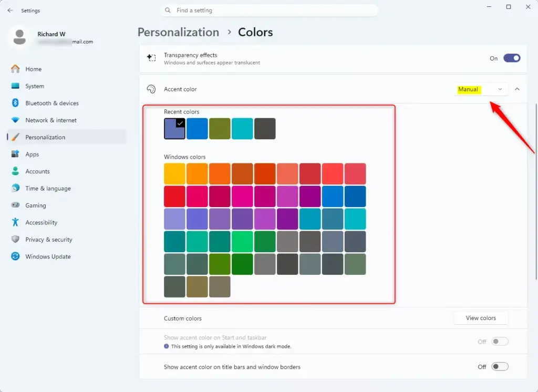Minimize the Settings window
The height and width of the screenshot is (392, 538).
point(489,7)
